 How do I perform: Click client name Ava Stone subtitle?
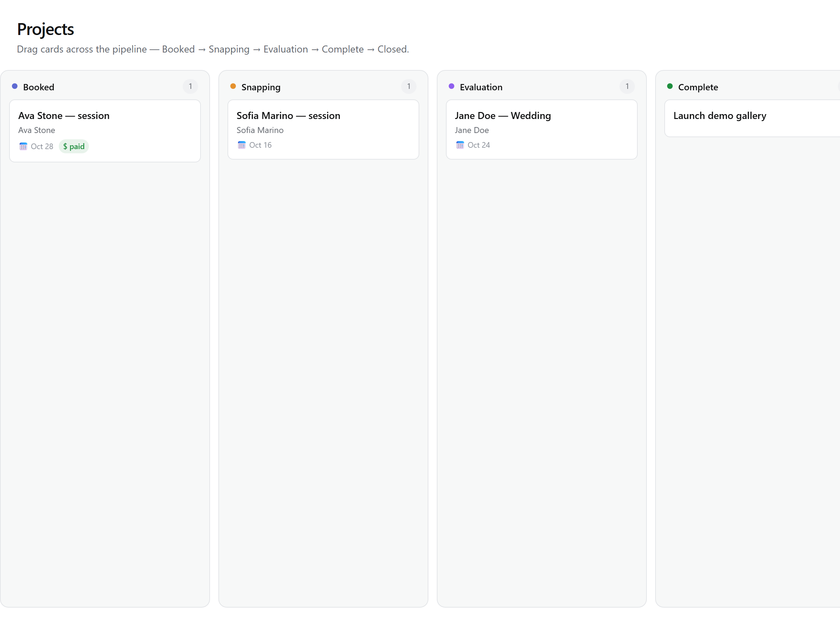pos(37,130)
